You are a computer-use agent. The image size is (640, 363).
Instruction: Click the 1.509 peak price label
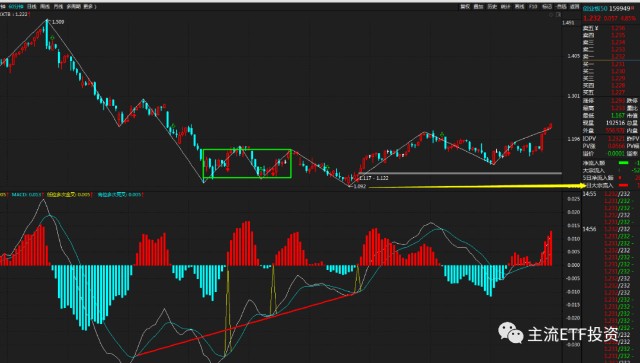tap(58, 22)
